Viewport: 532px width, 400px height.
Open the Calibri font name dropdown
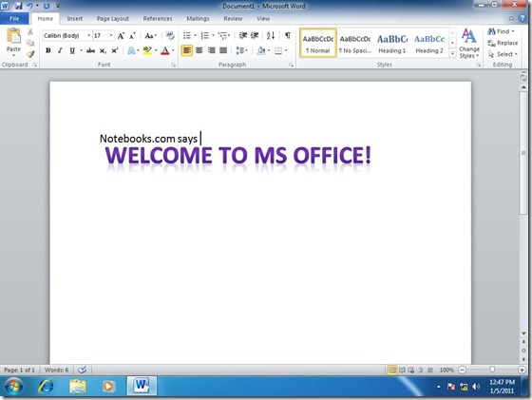click(x=89, y=35)
